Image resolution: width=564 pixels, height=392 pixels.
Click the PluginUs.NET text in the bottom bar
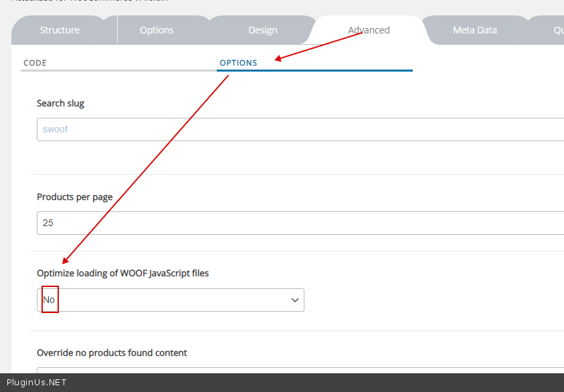click(x=36, y=383)
